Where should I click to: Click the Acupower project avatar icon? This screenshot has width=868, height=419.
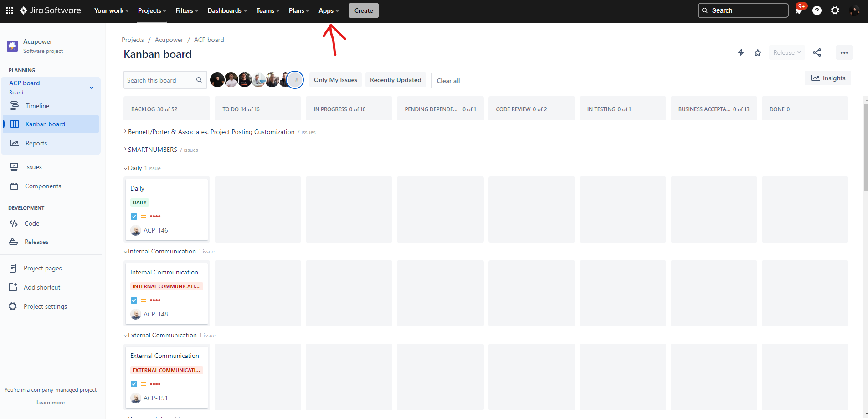pos(12,46)
